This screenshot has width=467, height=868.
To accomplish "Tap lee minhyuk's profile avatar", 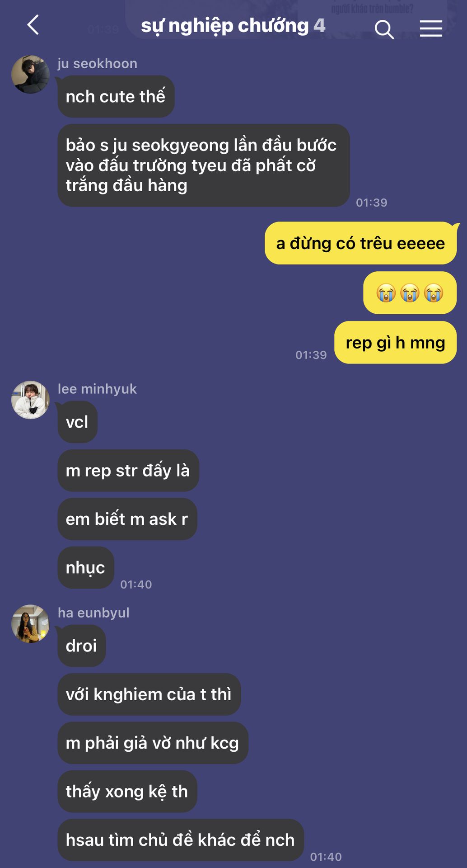I will pos(30,400).
